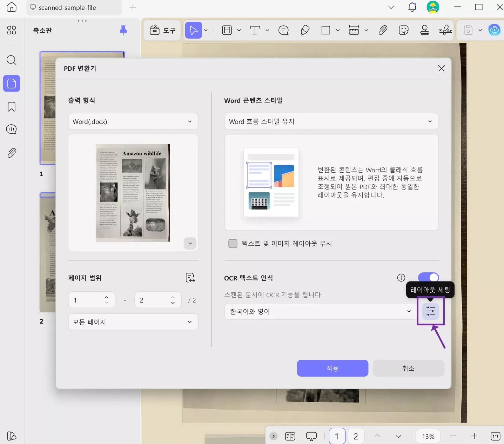Select the Highlighter annotation tool

(x=304, y=30)
